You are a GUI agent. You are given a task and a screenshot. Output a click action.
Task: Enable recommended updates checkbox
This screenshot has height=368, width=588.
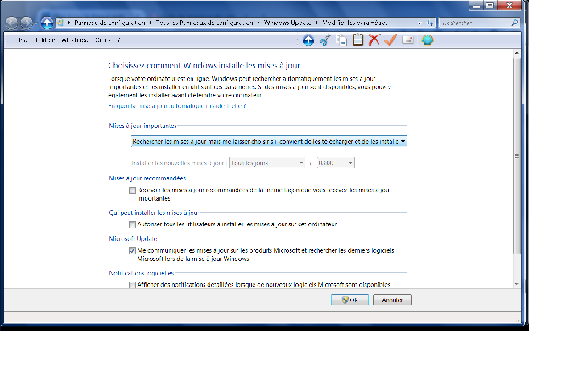pyautogui.click(x=132, y=190)
